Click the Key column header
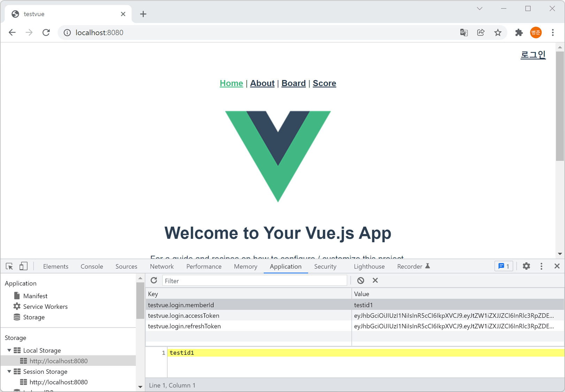 tap(249, 294)
